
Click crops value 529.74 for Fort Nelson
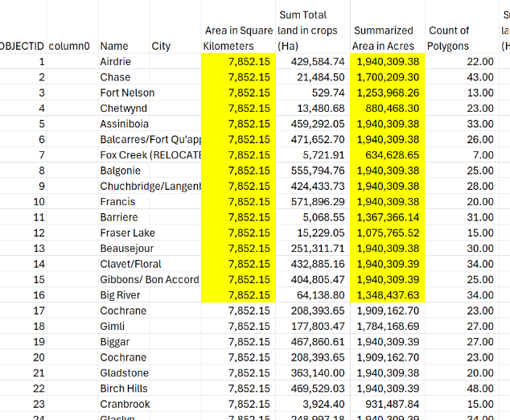click(328, 93)
